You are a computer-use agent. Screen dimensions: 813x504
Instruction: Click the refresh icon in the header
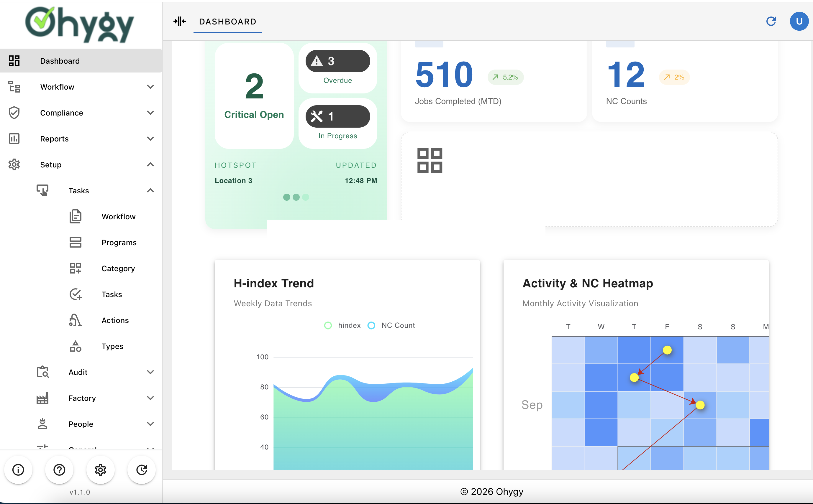coord(771,21)
